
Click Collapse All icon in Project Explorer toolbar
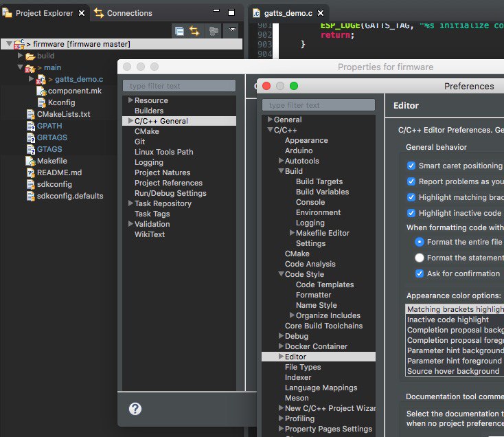click(179, 31)
